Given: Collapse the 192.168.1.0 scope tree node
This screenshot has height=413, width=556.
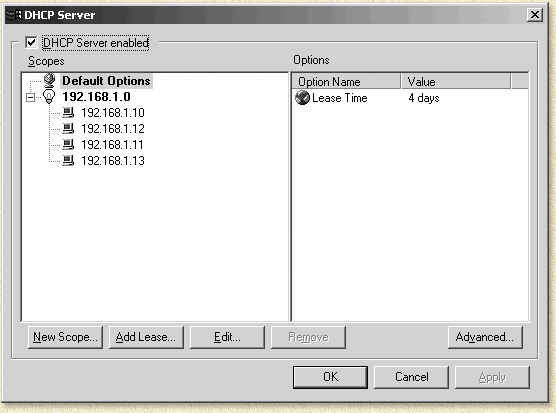Looking at the screenshot, I should 31,97.
